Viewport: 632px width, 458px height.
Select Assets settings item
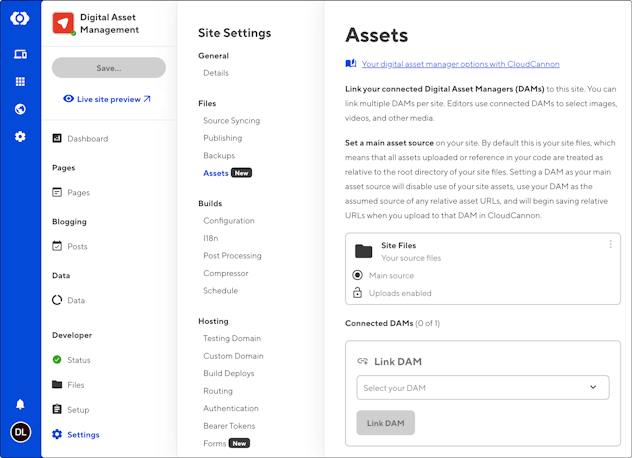coord(216,173)
